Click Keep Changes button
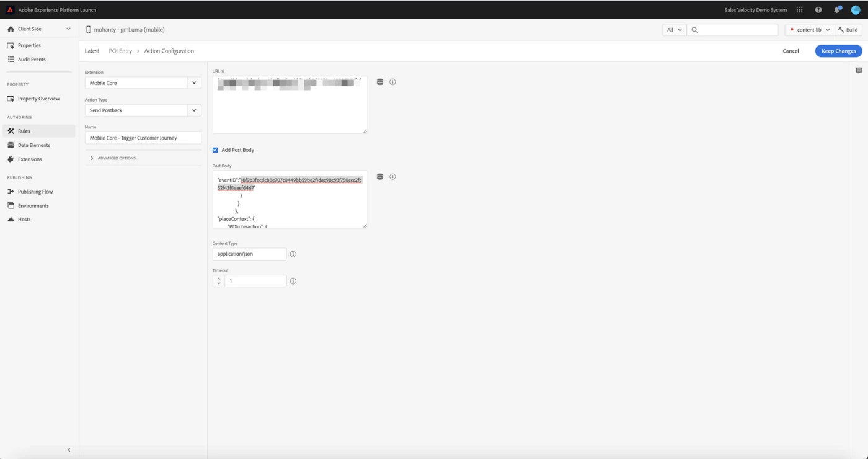 pyautogui.click(x=838, y=51)
